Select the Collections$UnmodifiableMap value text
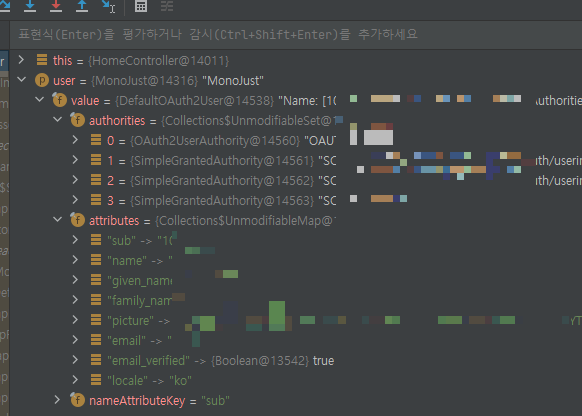This screenshot has height=416, width=582. 245,221
